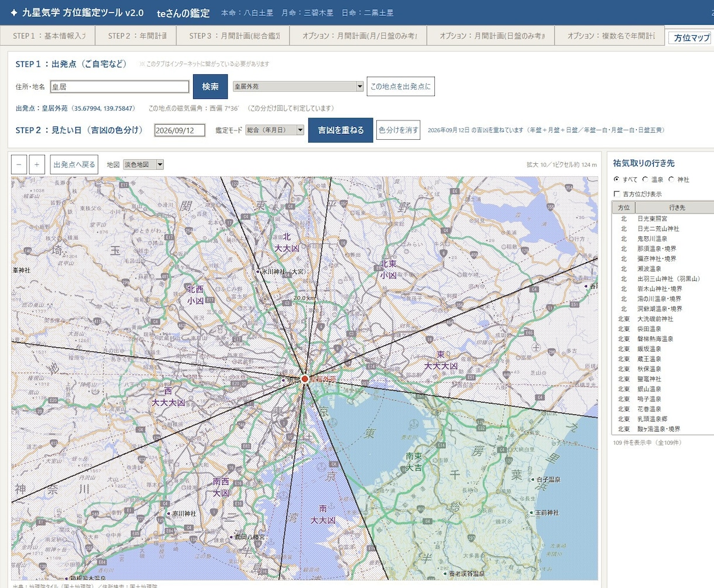
Task: Select 鬼怒川温泉 in destination list
Action: 663,239
